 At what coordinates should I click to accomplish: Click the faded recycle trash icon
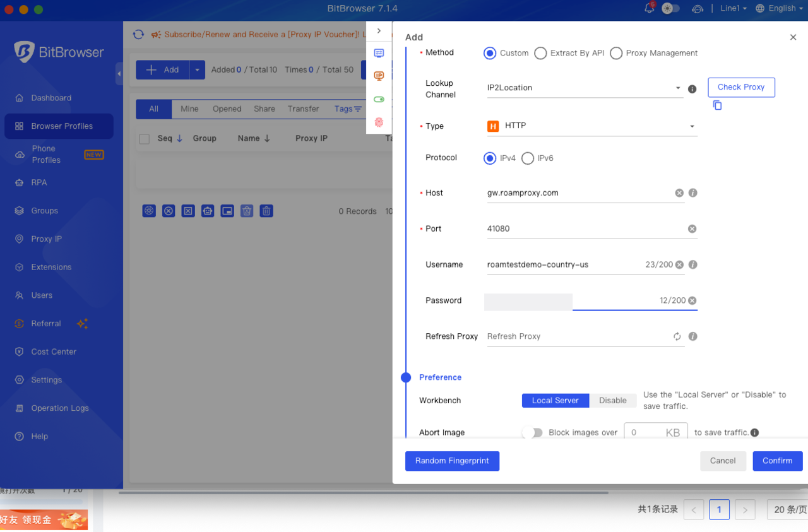pos(247,211)
